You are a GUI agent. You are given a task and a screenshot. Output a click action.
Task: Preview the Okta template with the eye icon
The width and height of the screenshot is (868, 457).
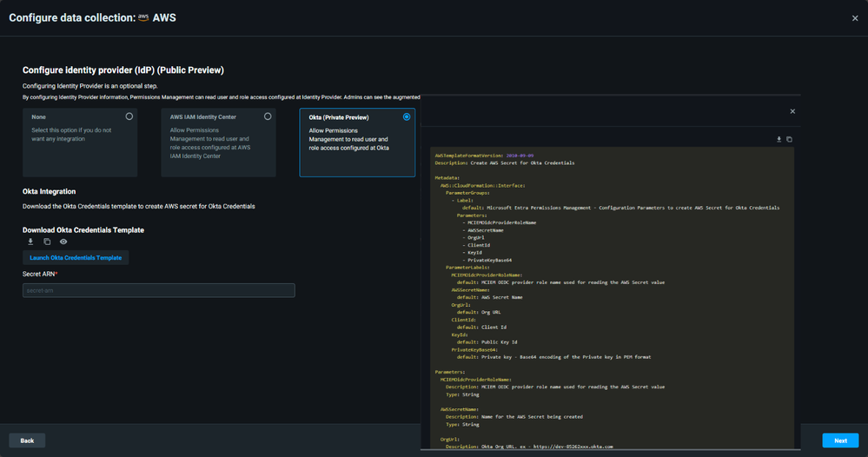click(63, 242)
